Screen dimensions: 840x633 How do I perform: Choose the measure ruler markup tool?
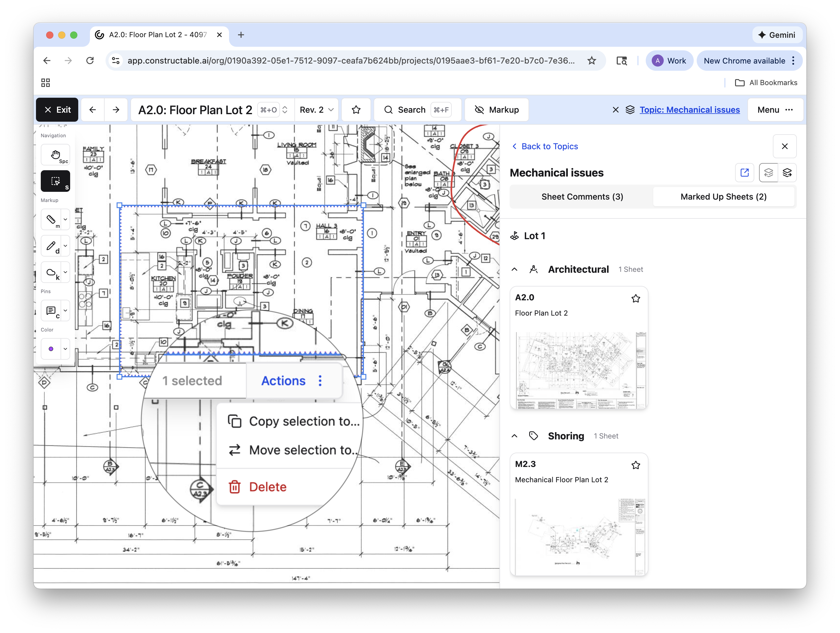(x=51, y=219)
